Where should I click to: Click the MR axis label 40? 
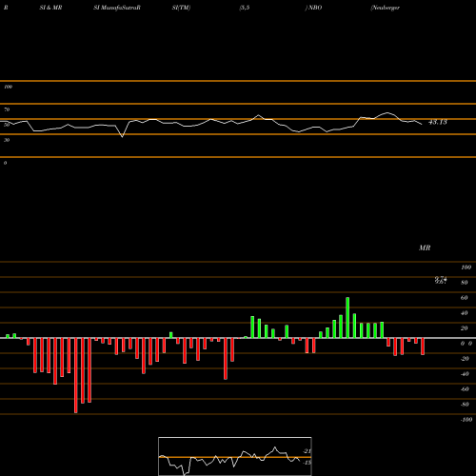click(465, 313)
